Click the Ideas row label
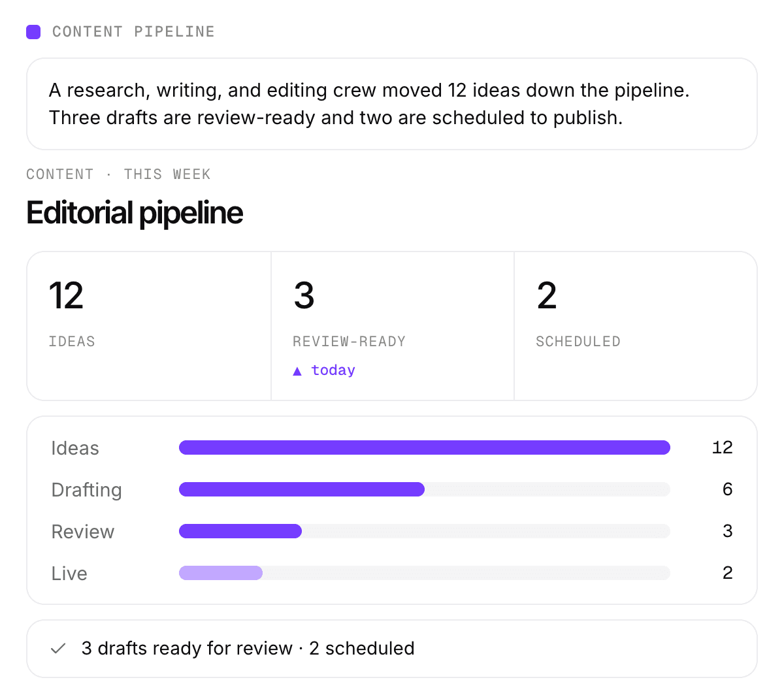This screenshot has width=784, height=699. [x=75, y=448]
